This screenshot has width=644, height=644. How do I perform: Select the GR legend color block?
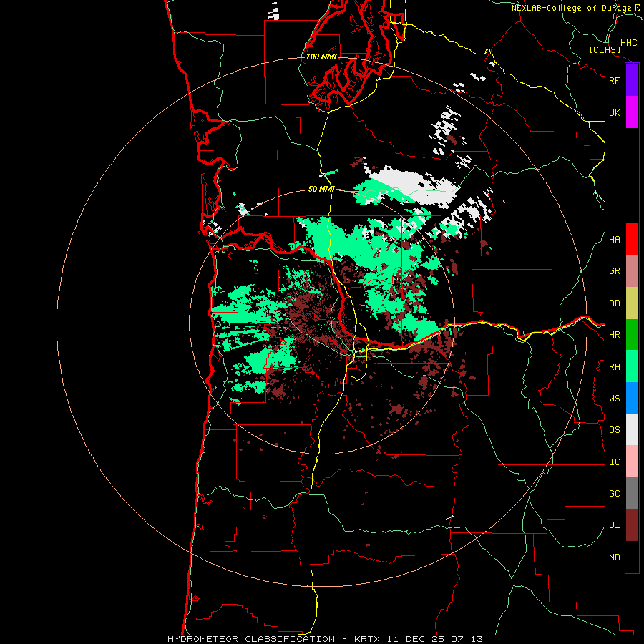tap(632, 271)
